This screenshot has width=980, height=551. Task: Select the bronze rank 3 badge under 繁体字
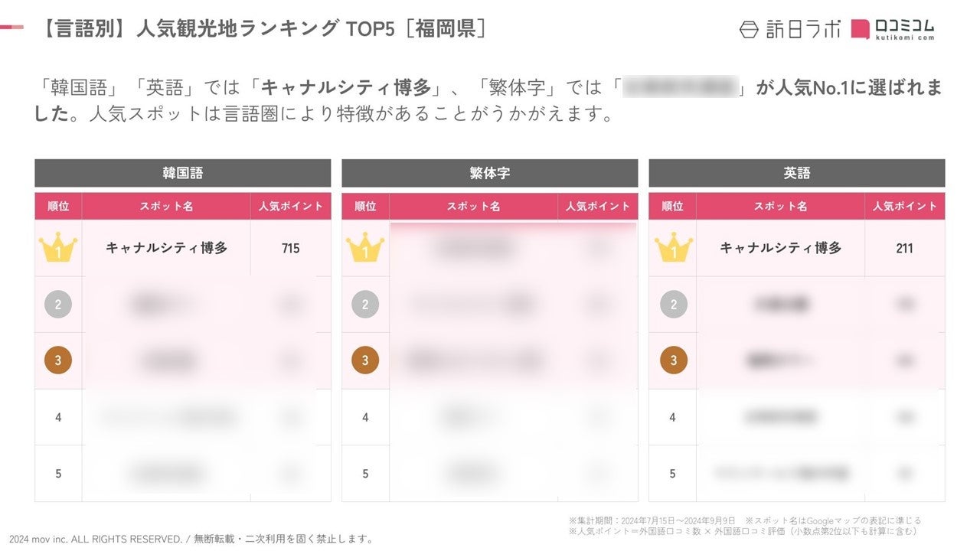pyautogui.click(x=365, y=360)
